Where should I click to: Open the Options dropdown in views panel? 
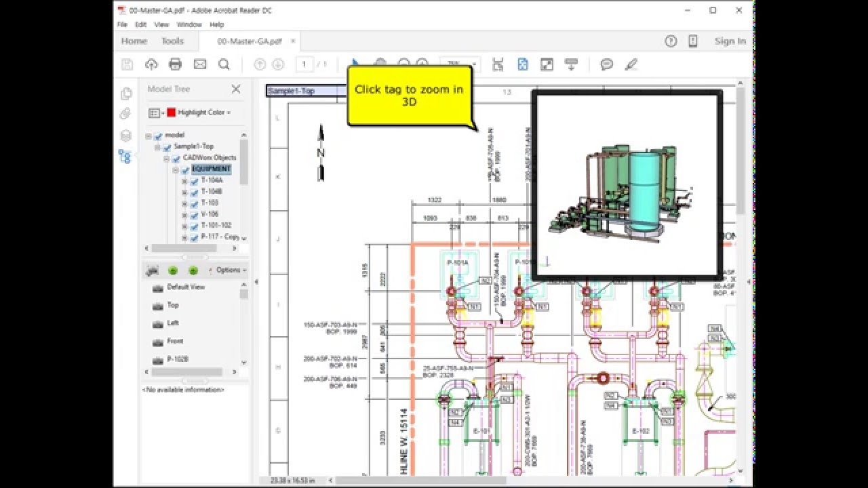231,270
